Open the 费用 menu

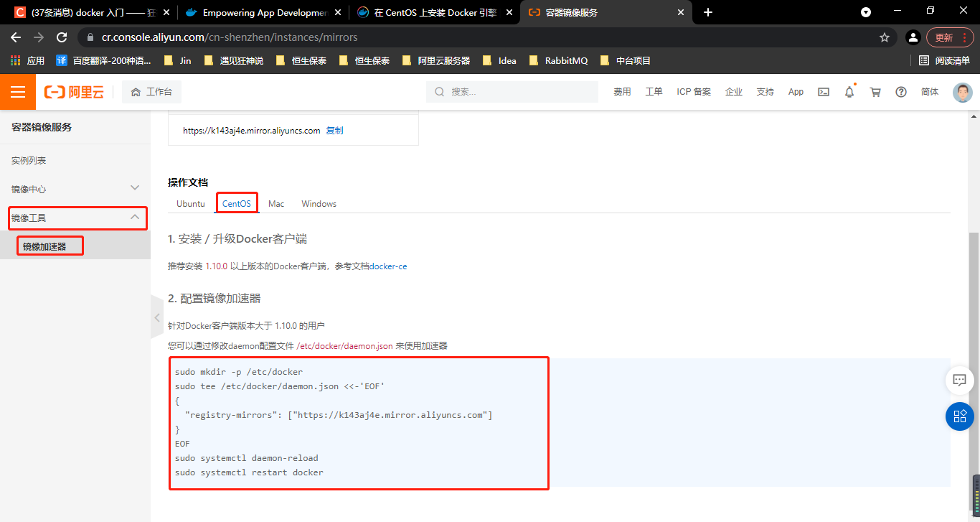click(x=622, y=92)
